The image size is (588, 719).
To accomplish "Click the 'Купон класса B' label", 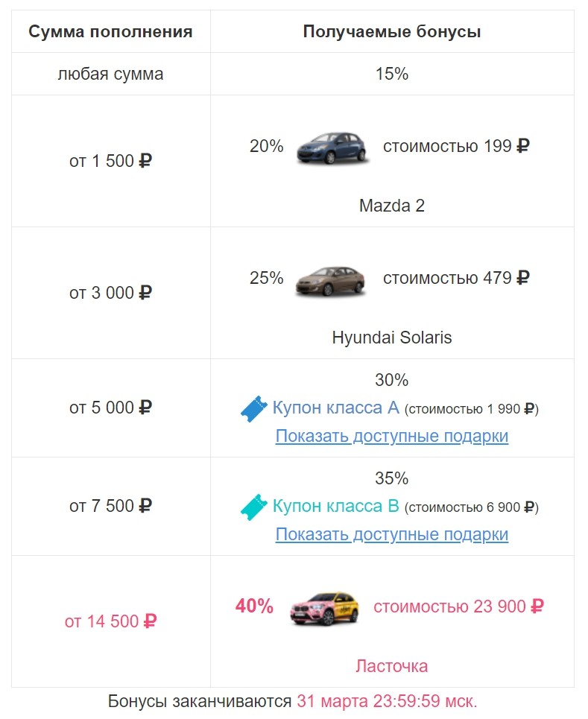I will tap(336, 507).
